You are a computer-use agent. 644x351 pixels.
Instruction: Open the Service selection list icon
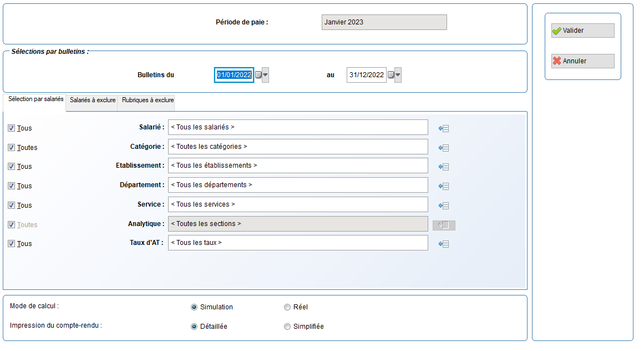(444, 205)
